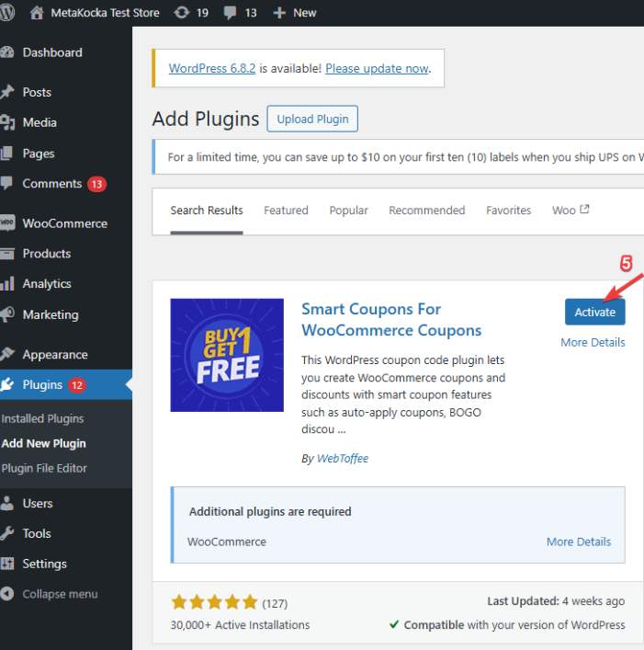
Task: Click the red 12 plugins badge
Action: pos(77,385)
